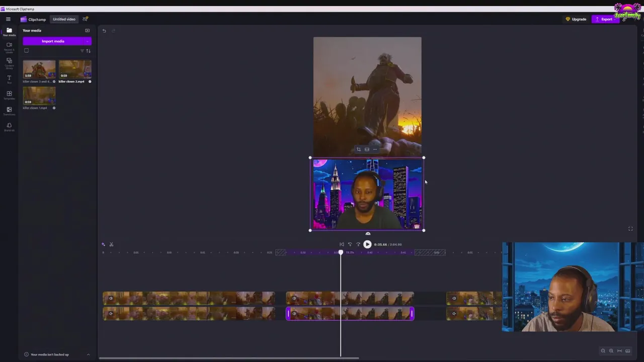Viewport: 644px width, 362px height.
Task: Click the Redo arrow
Action: click(114, 31)
